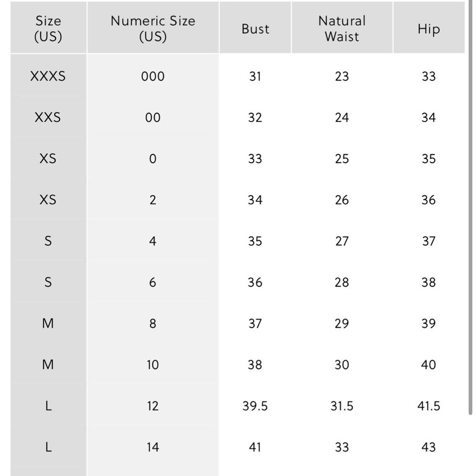Viewport: 476px width, 476px height.
Task: Select numeric size 8 cell
Action: 153,324
